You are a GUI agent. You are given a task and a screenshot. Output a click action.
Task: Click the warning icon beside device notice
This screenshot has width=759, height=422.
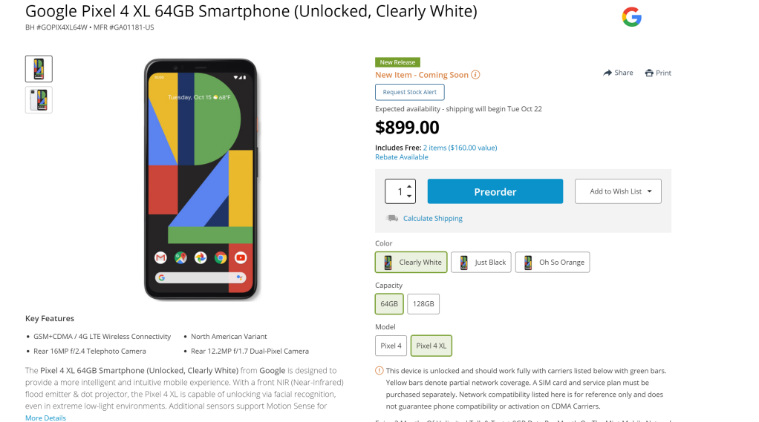coord(379,370)
